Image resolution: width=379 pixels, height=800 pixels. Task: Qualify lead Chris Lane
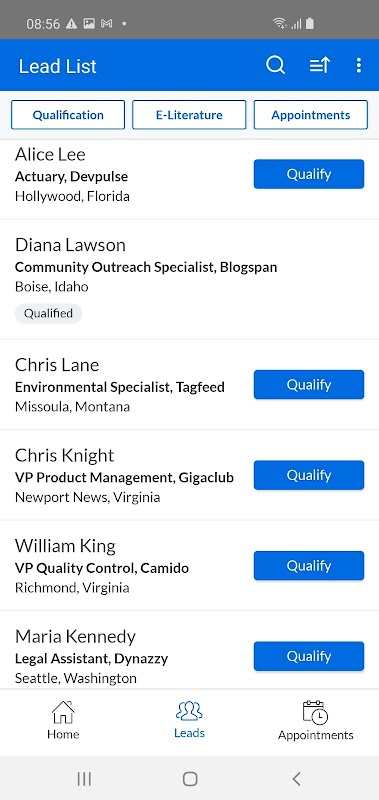click(x=309, y=385)
